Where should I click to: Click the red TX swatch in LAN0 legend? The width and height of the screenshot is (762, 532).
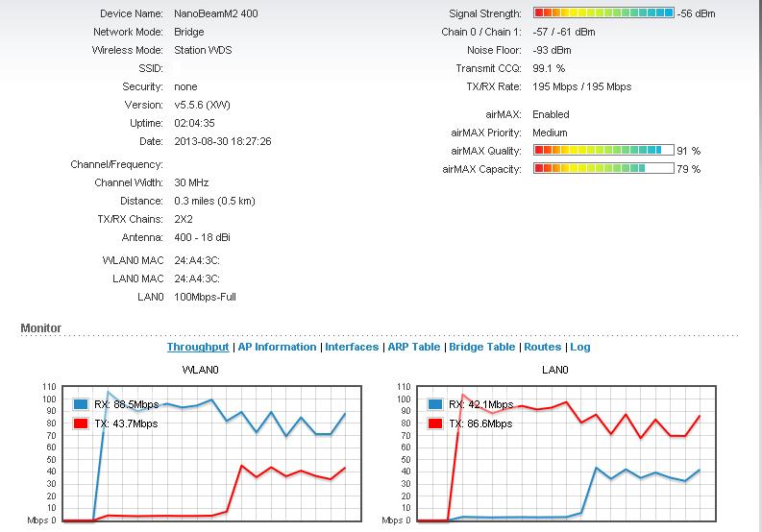pos(434,423)
